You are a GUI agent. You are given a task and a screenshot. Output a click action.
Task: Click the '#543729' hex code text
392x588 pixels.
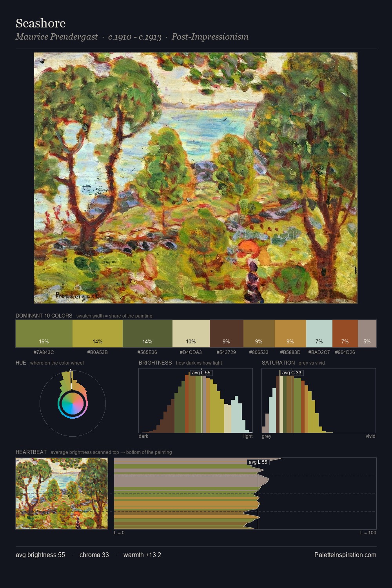click(x=227, y=352)
